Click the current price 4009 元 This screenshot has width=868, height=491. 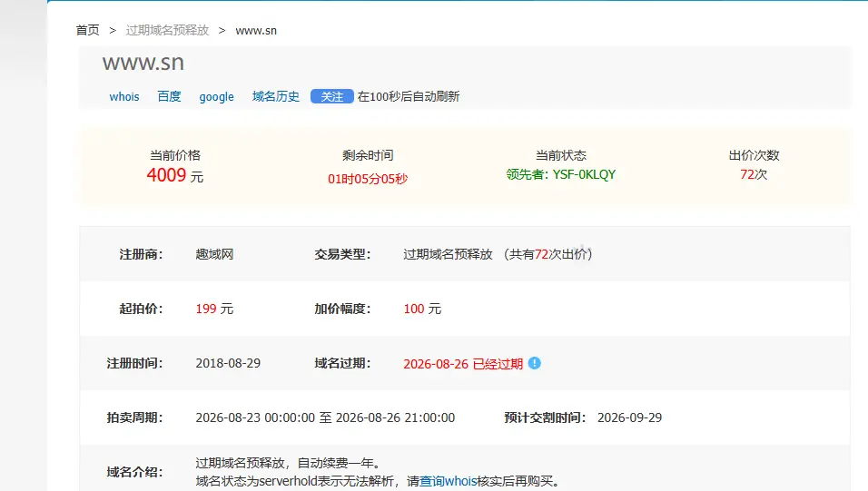click(x=175, y=175)
